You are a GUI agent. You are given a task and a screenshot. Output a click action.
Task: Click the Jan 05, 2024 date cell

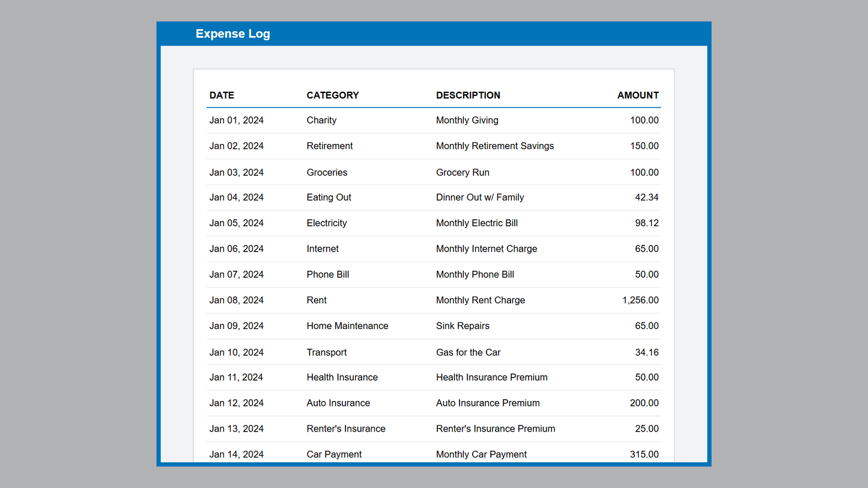(237, 223)
